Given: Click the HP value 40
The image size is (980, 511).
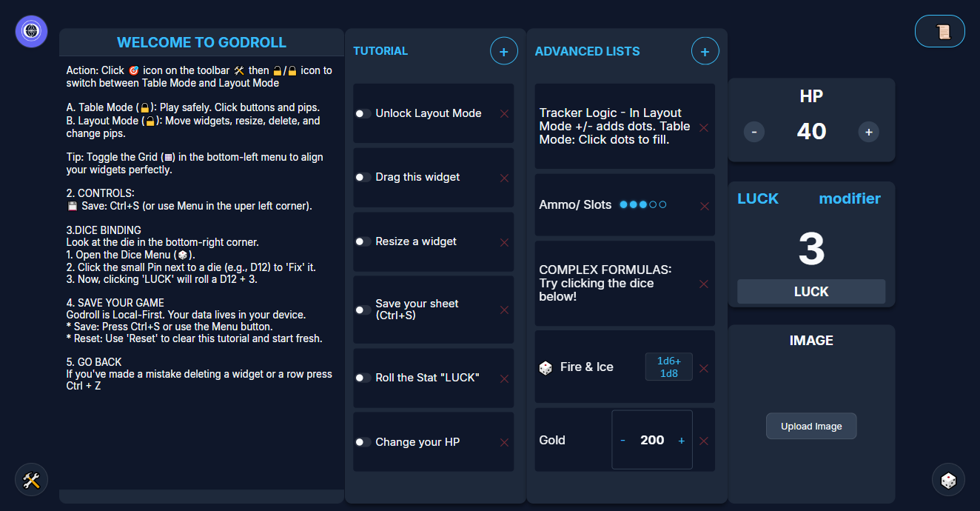Looking at the screenshot, I should (811, 132).
